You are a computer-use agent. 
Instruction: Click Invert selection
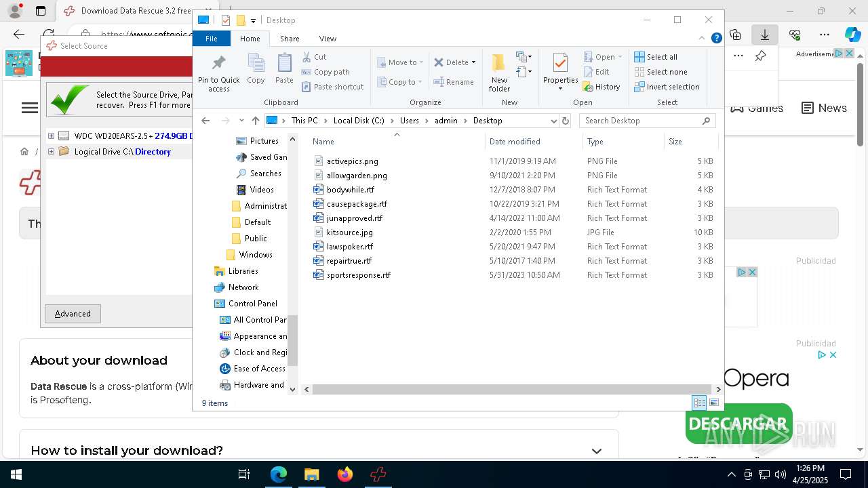coord(667,87)
